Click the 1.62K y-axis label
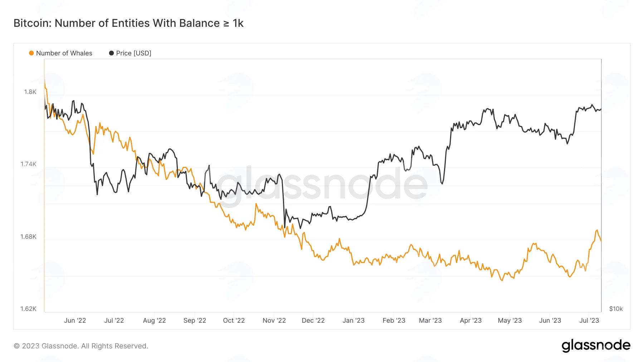Image resolution: width=644 pixels, height=362 pixels. pyautogui.click(x=28, y=309)
